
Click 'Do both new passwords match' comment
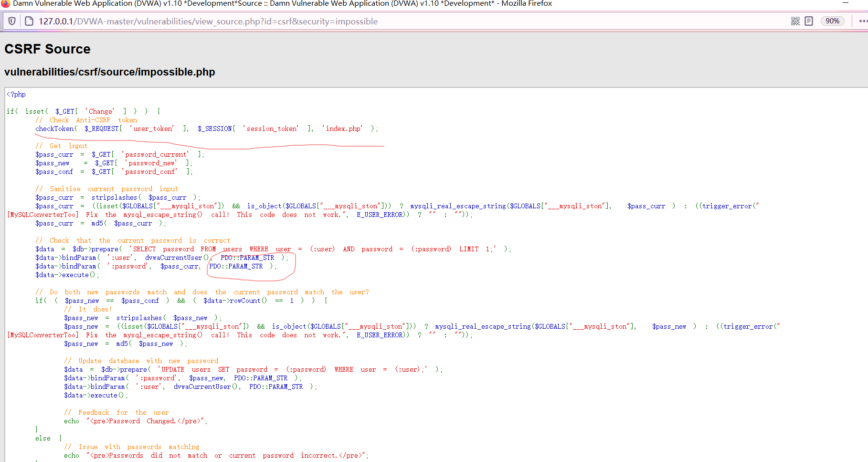202,292
